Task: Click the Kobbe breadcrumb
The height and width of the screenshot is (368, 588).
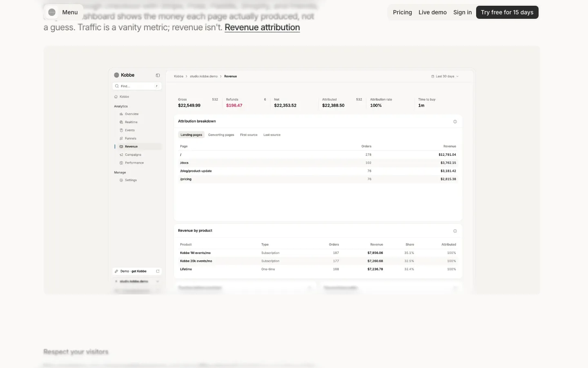Action: coord(178,76)
